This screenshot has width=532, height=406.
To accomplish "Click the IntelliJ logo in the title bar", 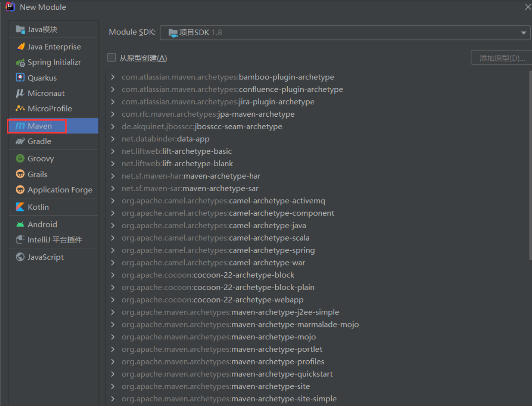I will [x=10, y=7].
